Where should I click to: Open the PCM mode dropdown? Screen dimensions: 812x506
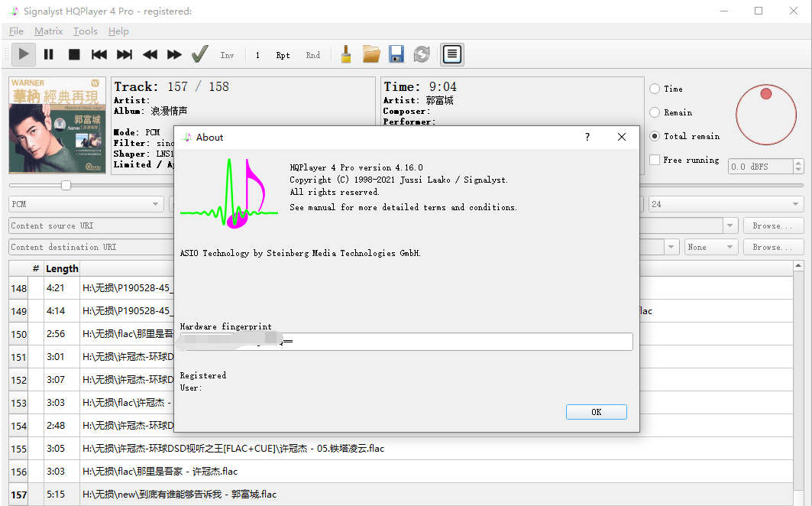tap(86, 204)
